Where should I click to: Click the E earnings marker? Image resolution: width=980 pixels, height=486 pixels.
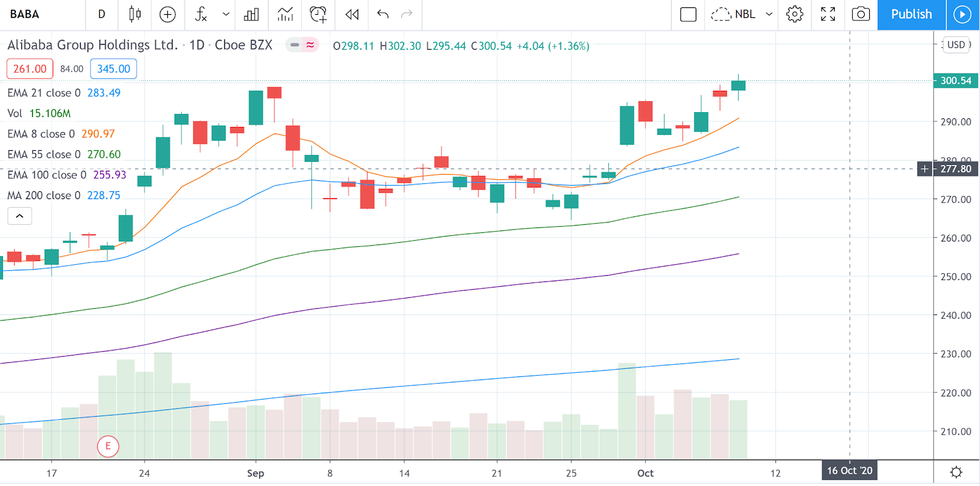tap(108, 446)
